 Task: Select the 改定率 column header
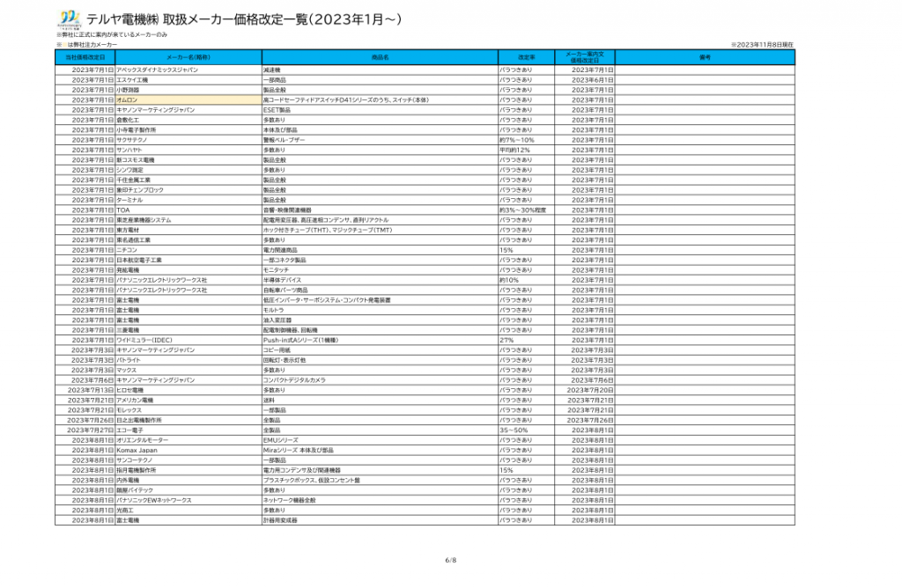[x=527, y=57]
